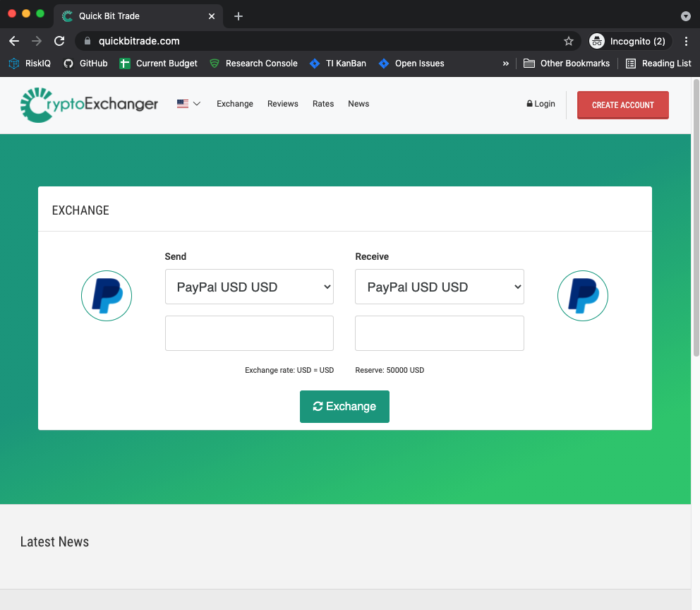Go to the Exchange nav item
Image resolution: width=700 pixels, height=610 pixels.
click(235, 104)
